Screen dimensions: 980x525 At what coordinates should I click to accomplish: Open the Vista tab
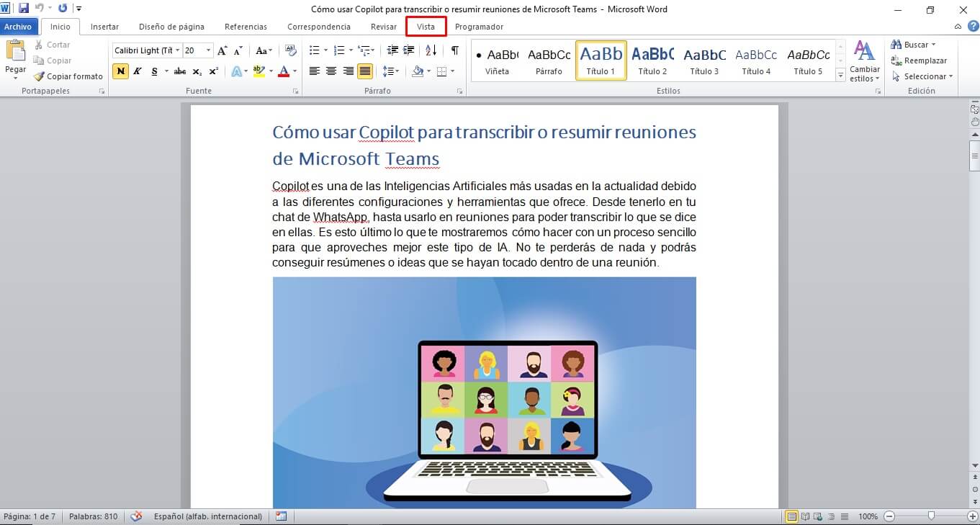coord(426,27)
